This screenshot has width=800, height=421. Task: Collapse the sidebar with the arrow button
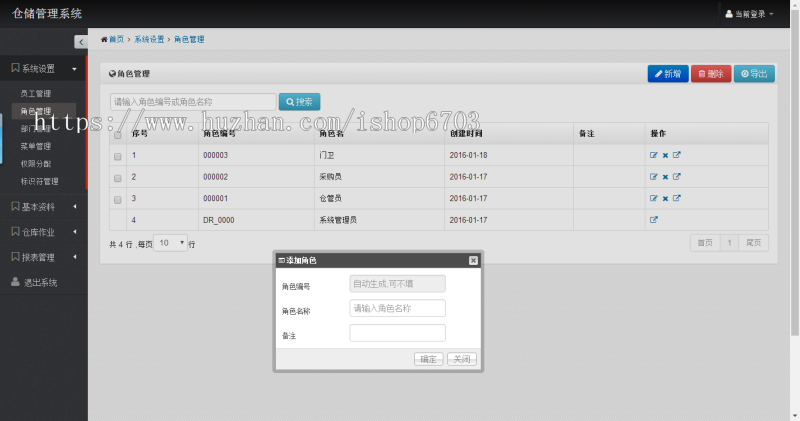(x=81, y=42)
